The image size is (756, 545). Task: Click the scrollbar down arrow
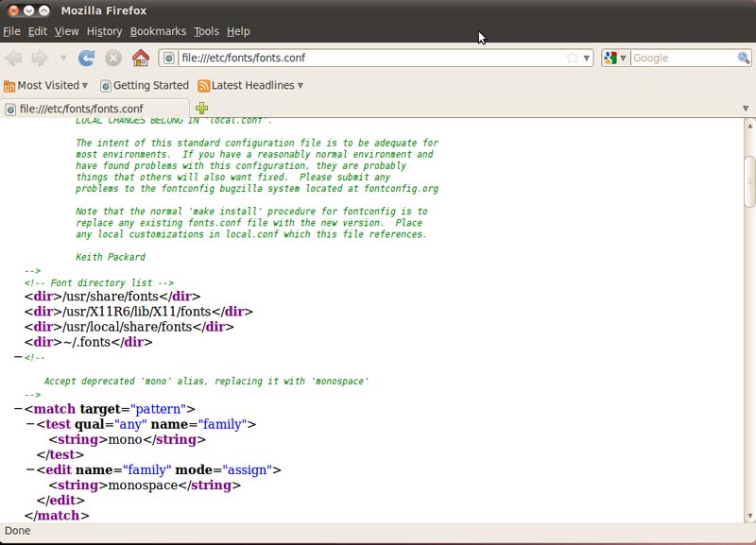749,516
